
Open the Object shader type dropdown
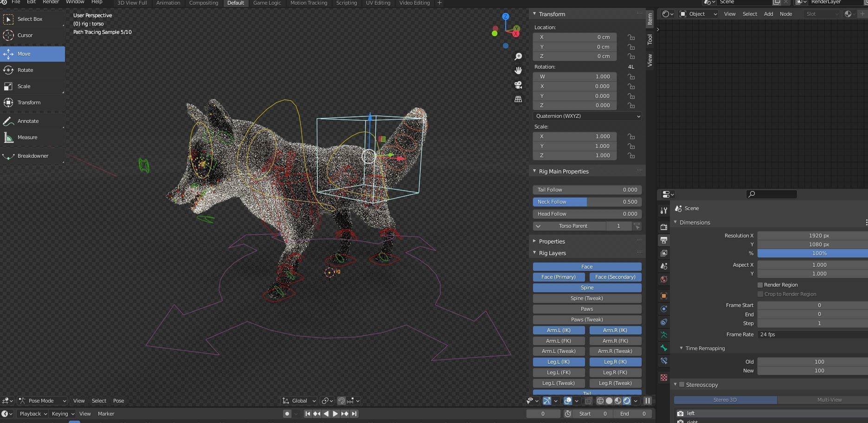click(x=698, y=14)
